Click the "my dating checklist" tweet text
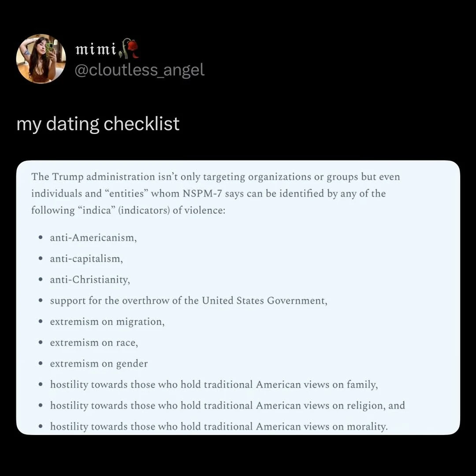476x476 pixels. [x=98, y=124]
